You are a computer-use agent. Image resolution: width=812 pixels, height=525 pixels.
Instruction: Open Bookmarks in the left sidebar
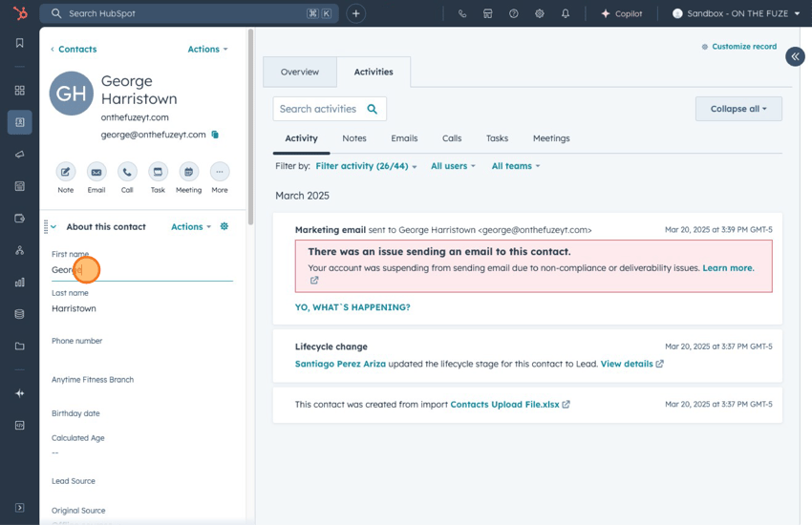(x=20, y=43)
